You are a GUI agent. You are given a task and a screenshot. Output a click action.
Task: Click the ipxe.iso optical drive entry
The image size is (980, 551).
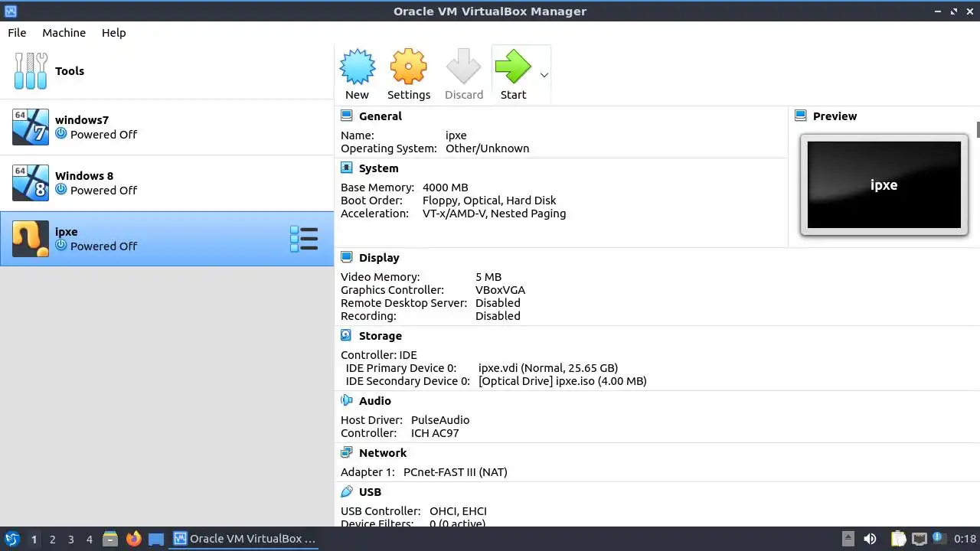(x=562, y=381)
